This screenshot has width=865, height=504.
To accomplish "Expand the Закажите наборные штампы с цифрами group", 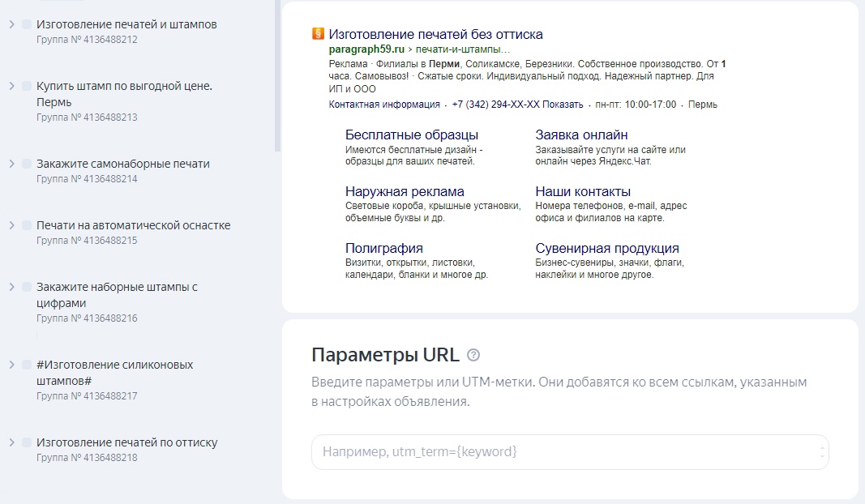I will point(12,287).
